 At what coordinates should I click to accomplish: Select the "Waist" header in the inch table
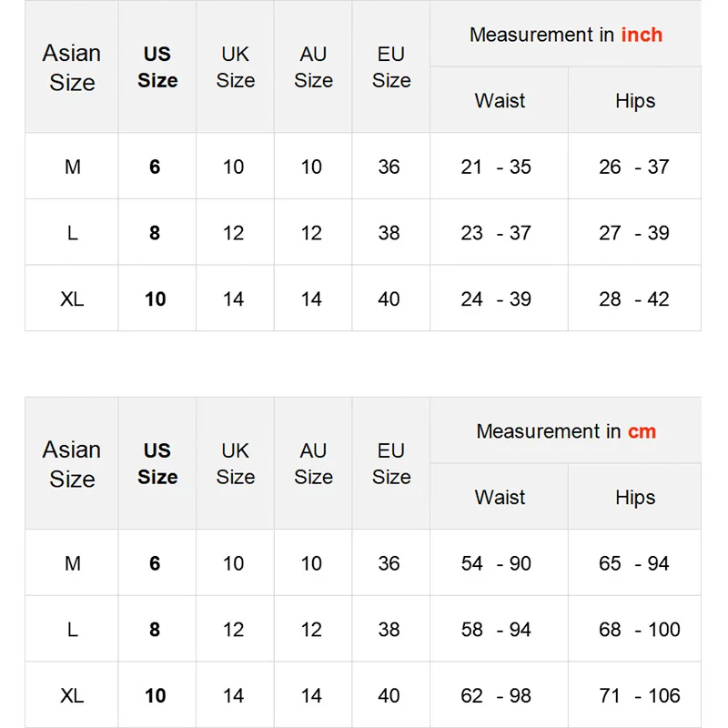pos(500,101)
